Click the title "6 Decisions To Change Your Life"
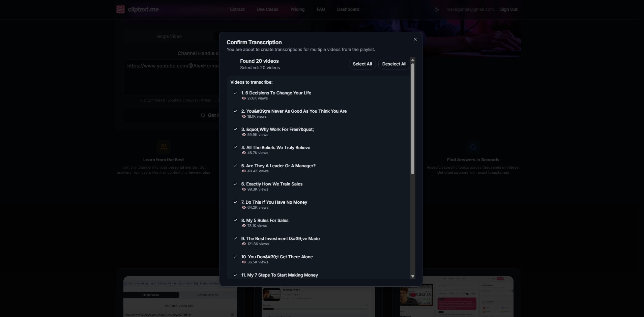The width and height of the screenshot is (644, 317). tap(279, 93)
